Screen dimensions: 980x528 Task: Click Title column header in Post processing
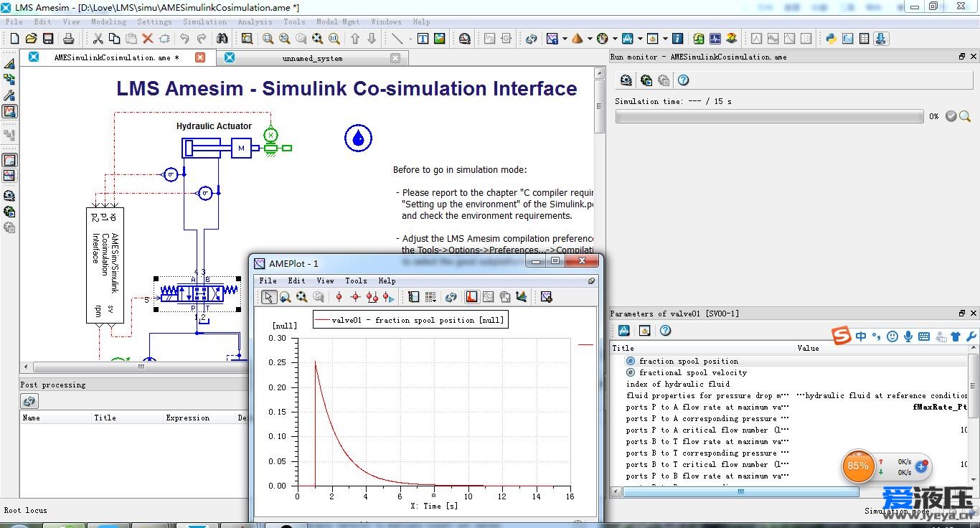pyautogui.click(x=105, y=418)
